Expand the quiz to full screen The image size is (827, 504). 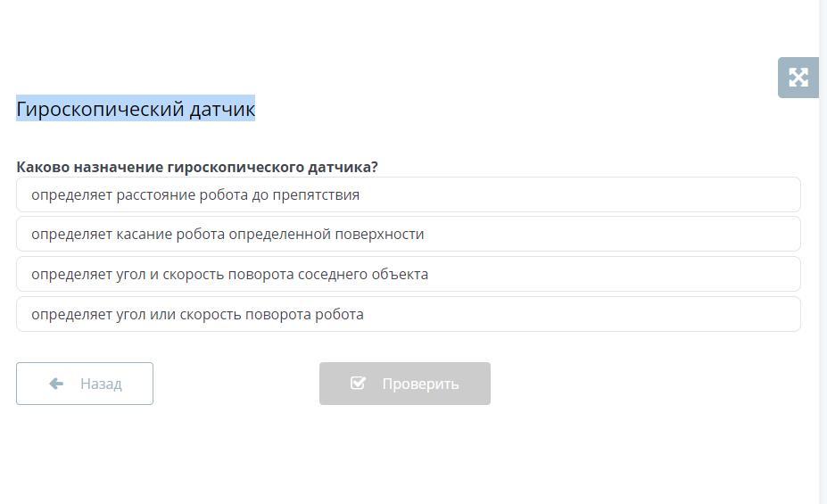(x=798, y=78)
